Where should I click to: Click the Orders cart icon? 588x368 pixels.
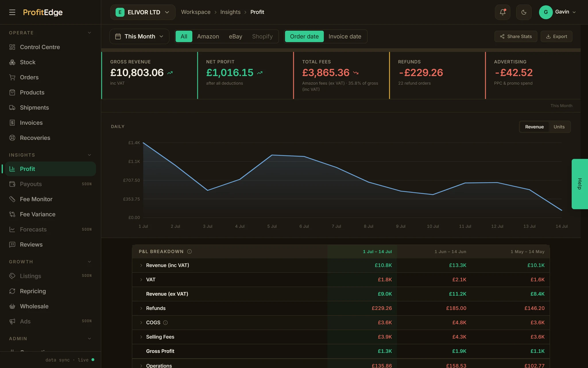tap(12, 77)
